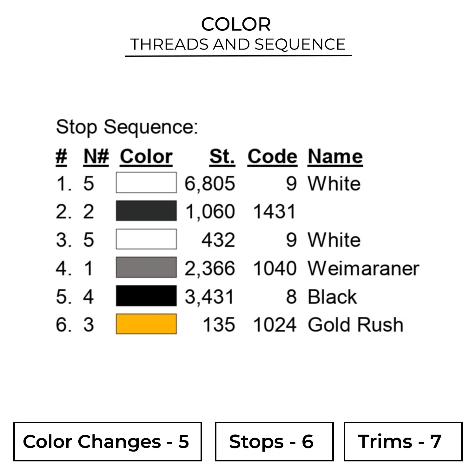Screen dimensions: 476x476
Task: Select the St. column header
Action: coord(222,157)
